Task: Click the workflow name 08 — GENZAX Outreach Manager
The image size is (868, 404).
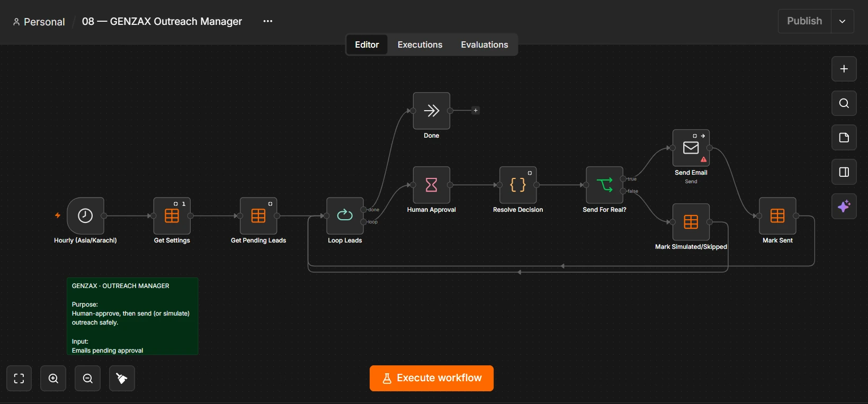Action: pos(162,21)
